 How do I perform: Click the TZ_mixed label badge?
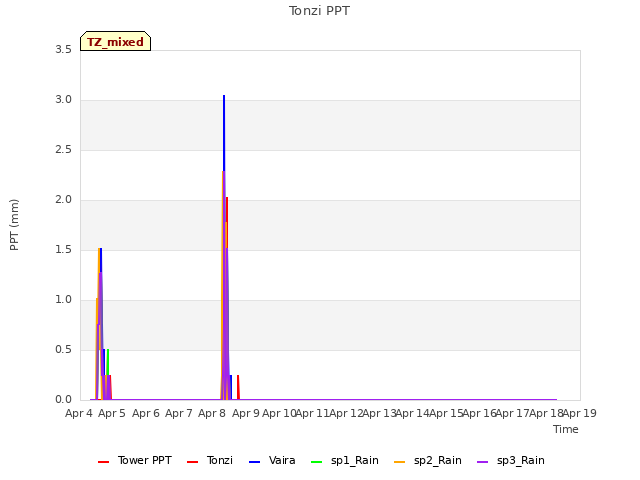(116, 41)
